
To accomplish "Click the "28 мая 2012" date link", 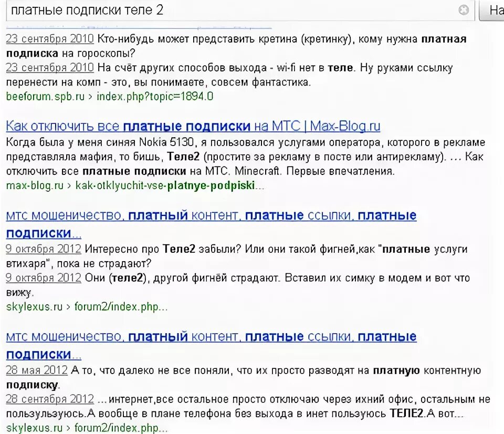I will [36, 370].
